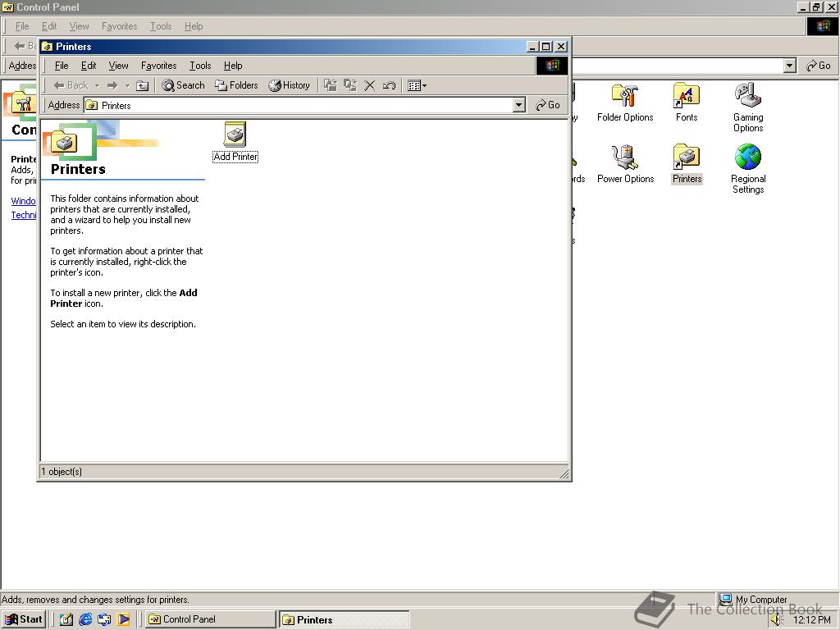Switch to Control Panel taskbar button
The width and height of the screenshot is (840, 630).
click(x=211, y=619)
